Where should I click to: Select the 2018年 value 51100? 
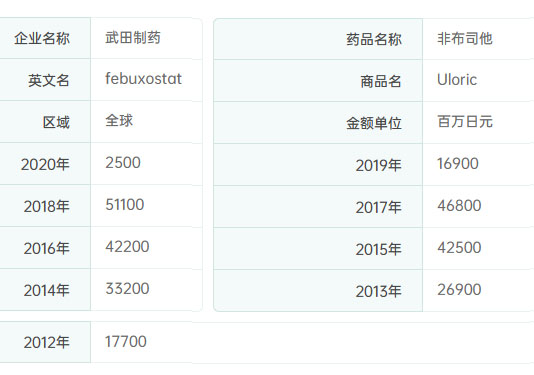(125, 205)
